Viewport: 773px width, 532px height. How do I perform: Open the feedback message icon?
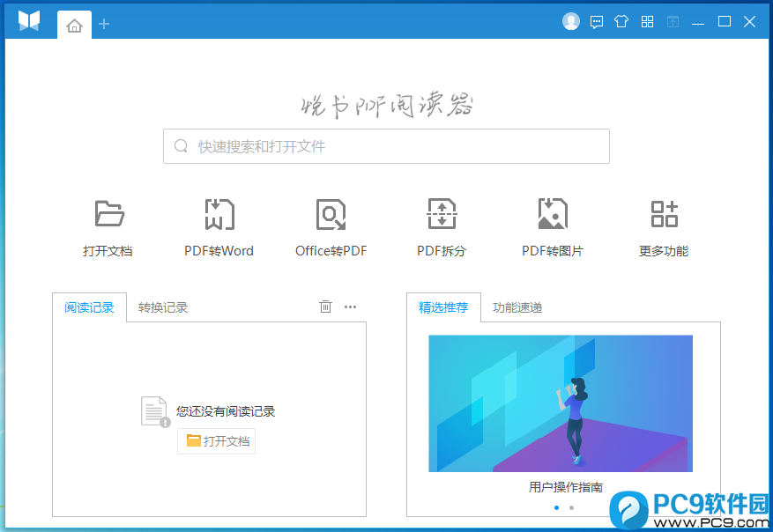(x=597, y=22)
